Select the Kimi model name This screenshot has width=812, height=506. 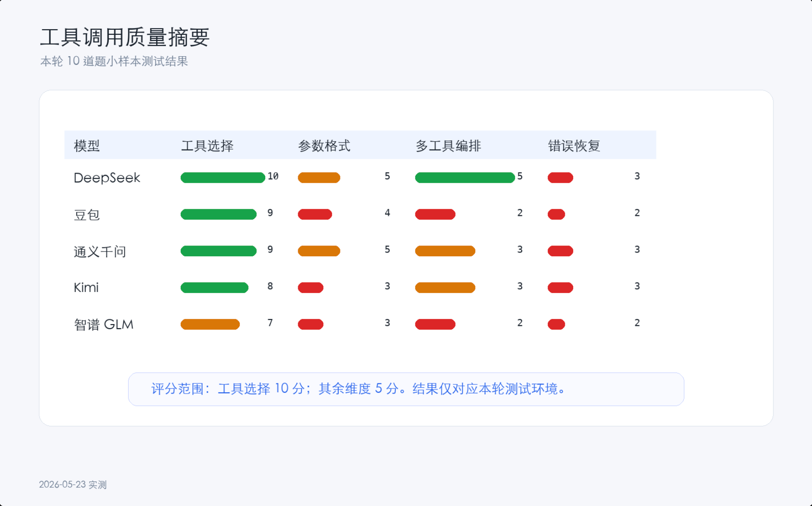click(x=86, y=288)
